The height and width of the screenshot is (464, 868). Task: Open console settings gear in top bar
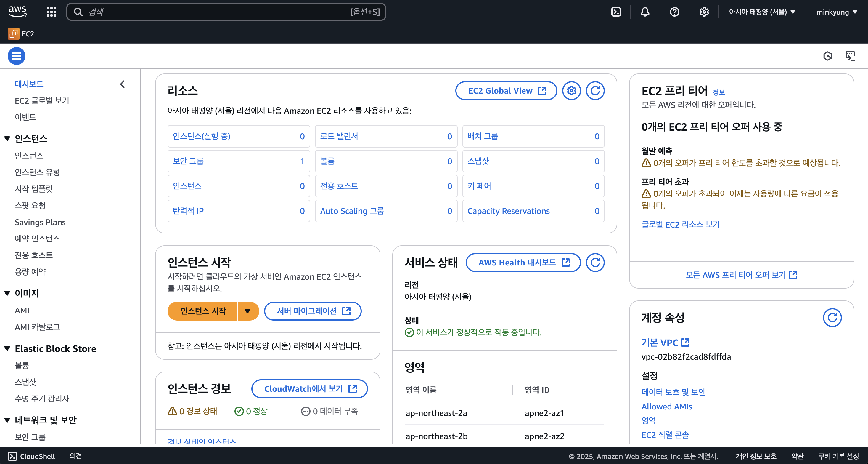pos(704,12)
